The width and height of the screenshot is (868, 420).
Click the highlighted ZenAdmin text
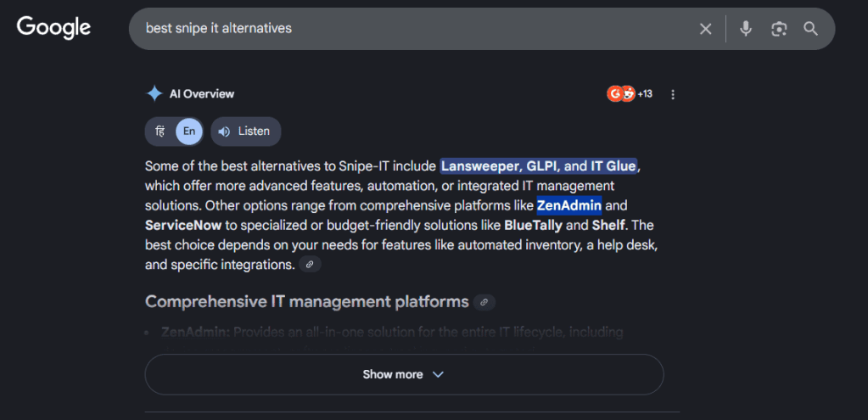pyautogui.click(x=569, y=205)
